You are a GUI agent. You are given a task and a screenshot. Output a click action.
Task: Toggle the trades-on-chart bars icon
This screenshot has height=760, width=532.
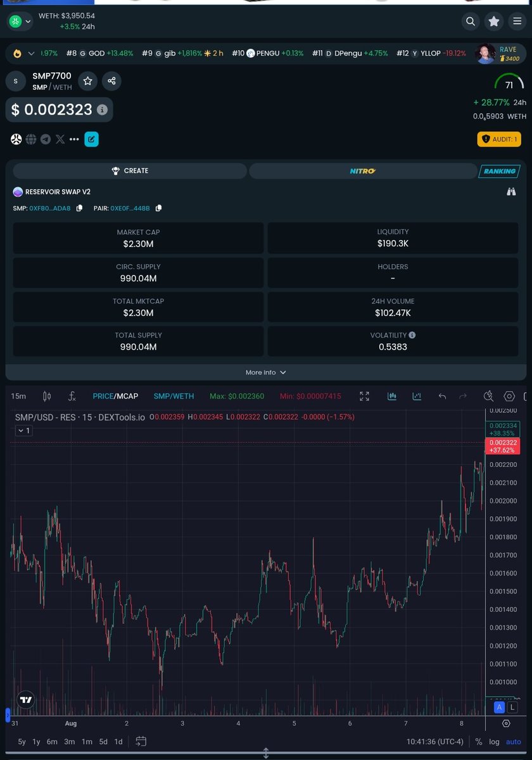(x=392, y=396)
